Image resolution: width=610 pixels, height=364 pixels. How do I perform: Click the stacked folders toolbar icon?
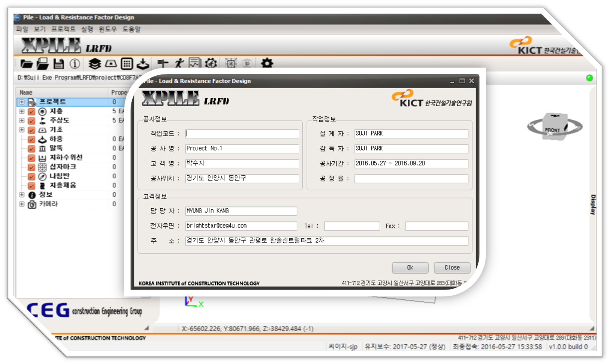pos(42,64)
